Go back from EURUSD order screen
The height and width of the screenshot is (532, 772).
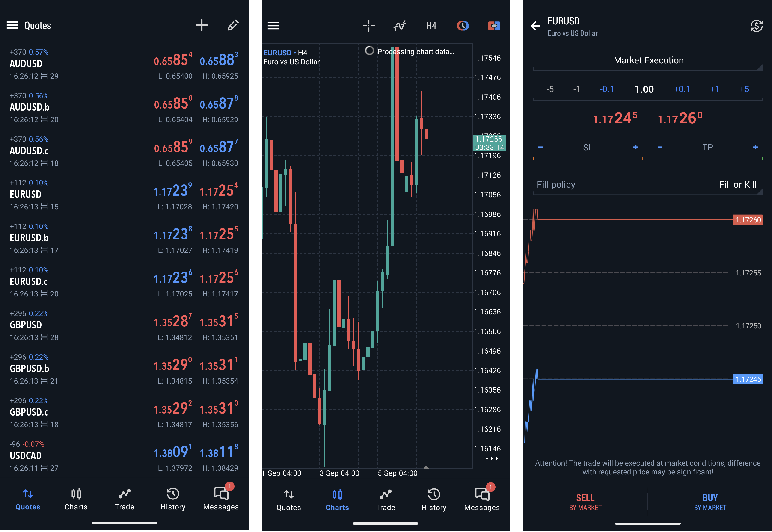tap(535, 26)
